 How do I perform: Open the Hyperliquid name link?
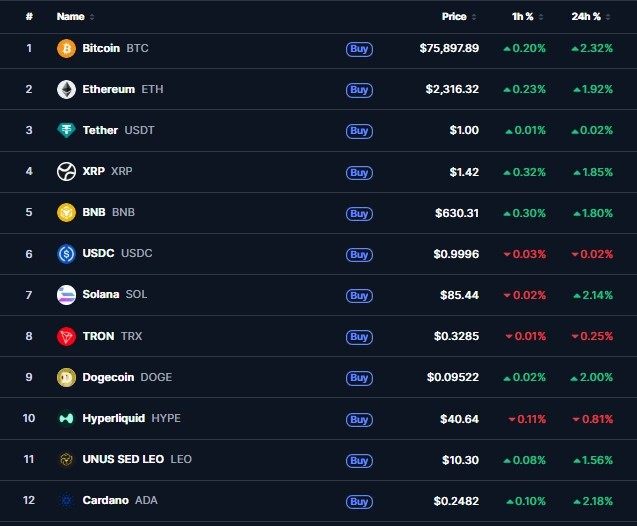click(x=114, y=418)
